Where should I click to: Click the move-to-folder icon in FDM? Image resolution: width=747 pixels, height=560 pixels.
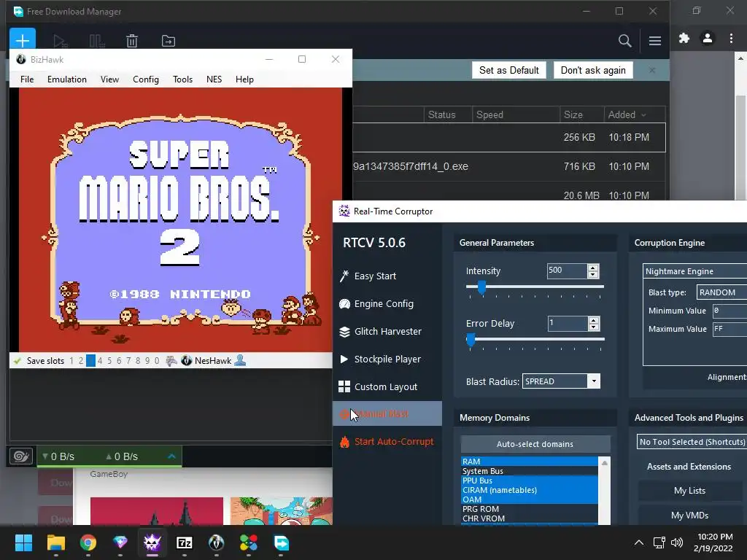coord(169,41)
